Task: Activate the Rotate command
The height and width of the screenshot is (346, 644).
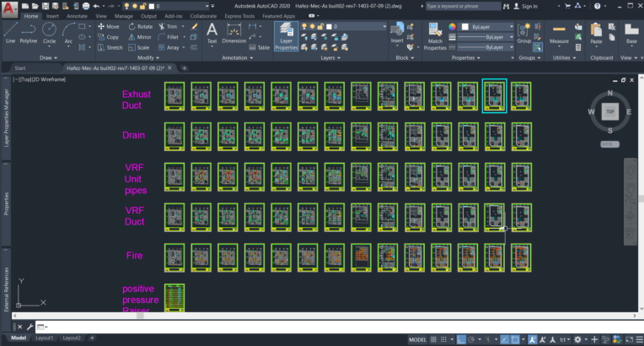Action: [141, 26]
